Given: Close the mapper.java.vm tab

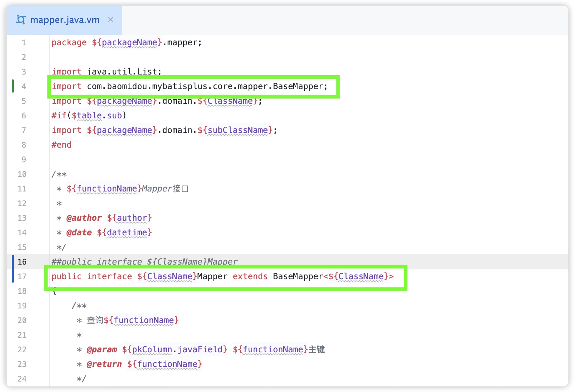Looking at the screenshot, I should 111,19.
